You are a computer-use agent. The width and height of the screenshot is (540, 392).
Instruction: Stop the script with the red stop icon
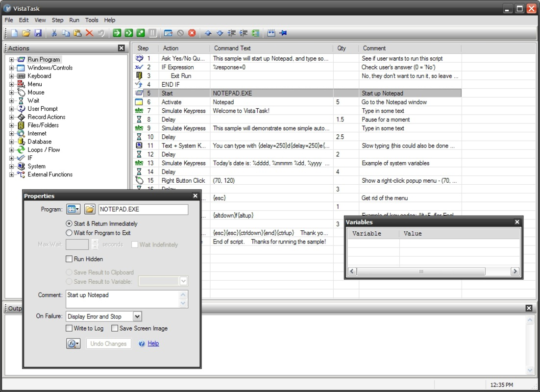[x=192, y=33]
